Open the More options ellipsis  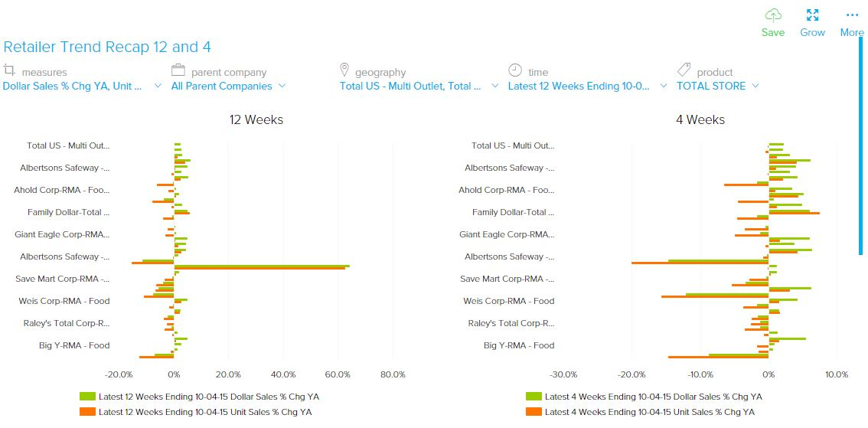pos(852,15)
